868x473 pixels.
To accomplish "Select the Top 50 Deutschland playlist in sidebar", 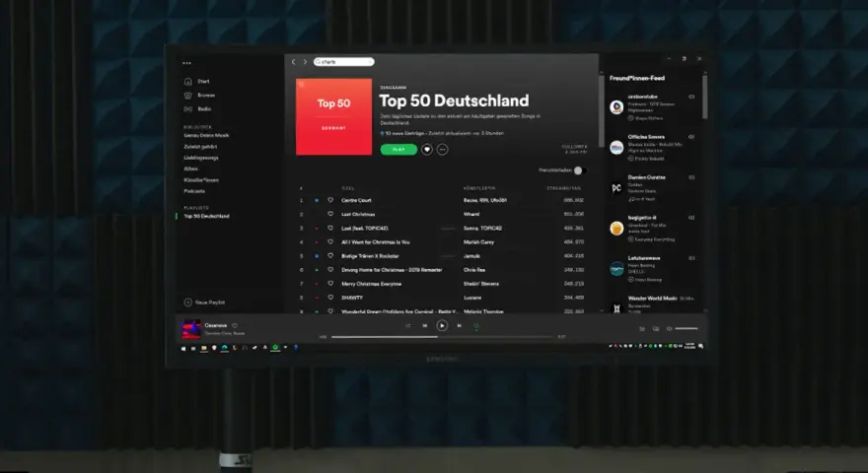I will click(x=206, y=216).
